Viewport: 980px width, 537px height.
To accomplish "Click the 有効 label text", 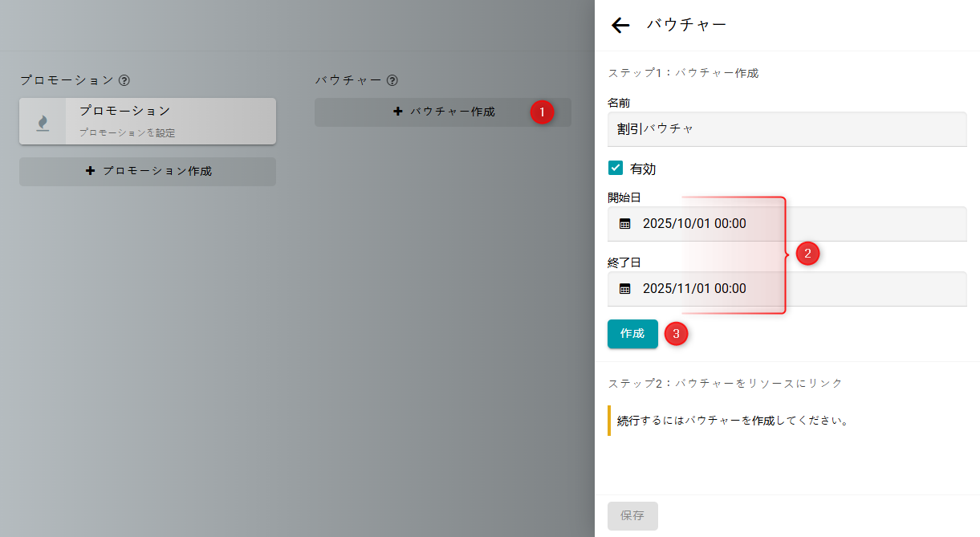I will (x=643, y=169).
